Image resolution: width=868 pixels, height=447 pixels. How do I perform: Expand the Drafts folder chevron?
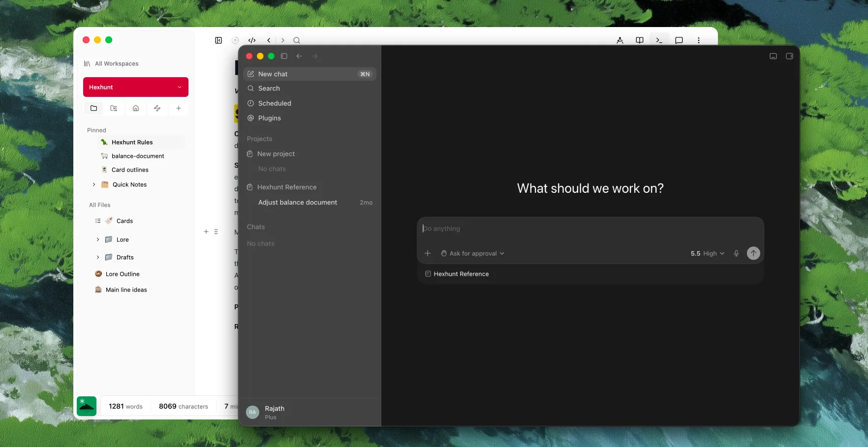click(x=98, y=257)
